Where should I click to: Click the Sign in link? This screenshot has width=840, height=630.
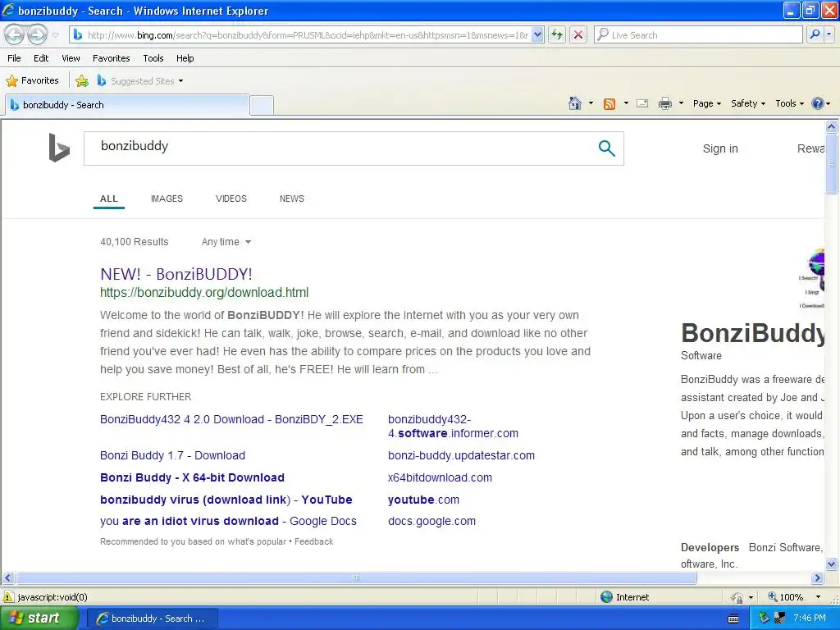click(x=720, y=148)
